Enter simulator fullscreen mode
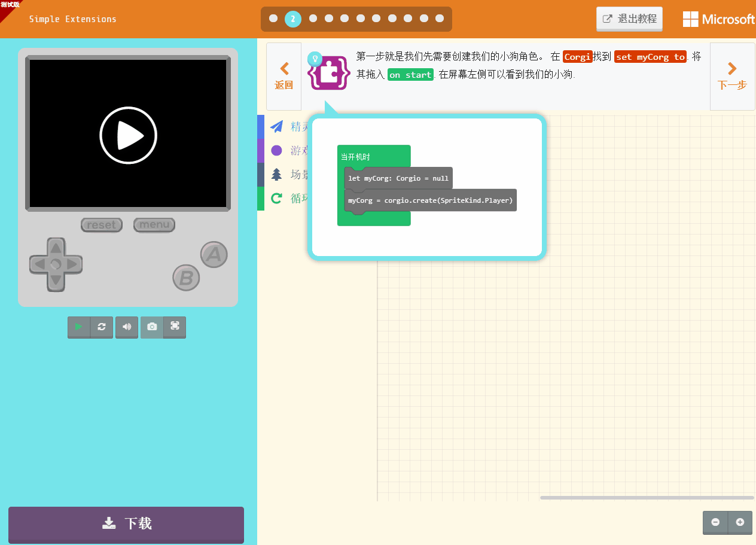Screen dimensions: 756x545 click(x=175, y=327)
